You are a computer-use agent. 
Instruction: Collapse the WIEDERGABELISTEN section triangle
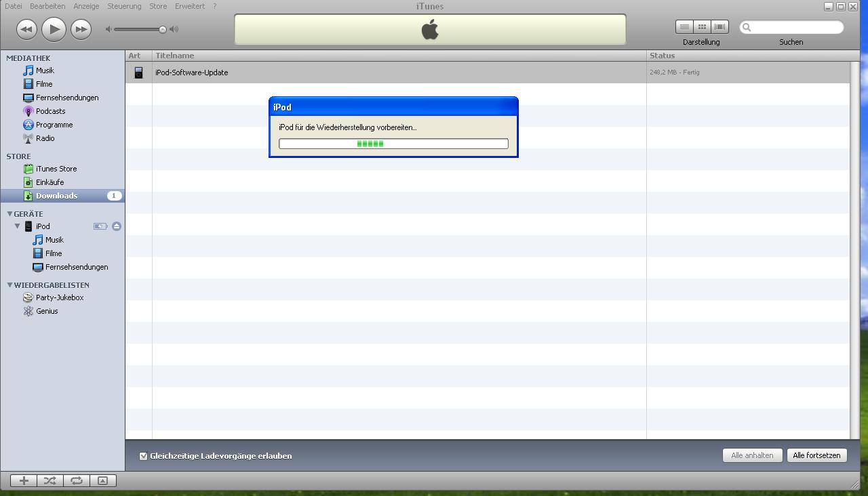coord(9,285)
